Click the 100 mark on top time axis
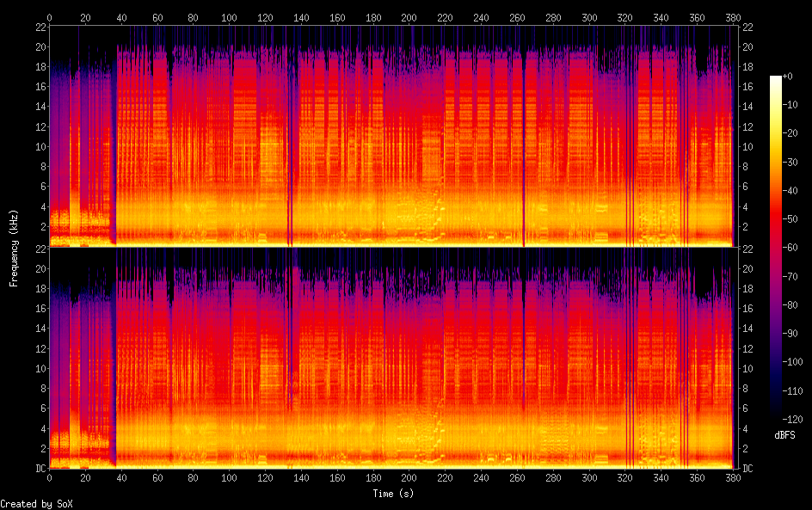The width and height of the screenshot is (812, 510). [x=229, y=17]
